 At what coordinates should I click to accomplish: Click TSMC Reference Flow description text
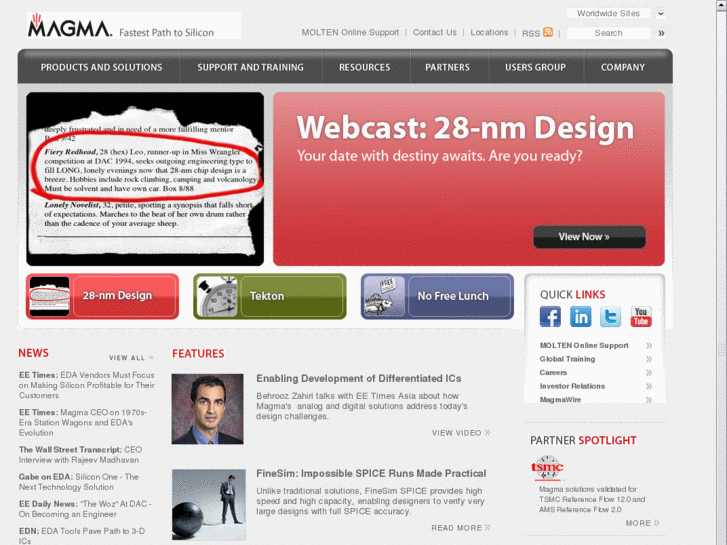pos(592,500)
